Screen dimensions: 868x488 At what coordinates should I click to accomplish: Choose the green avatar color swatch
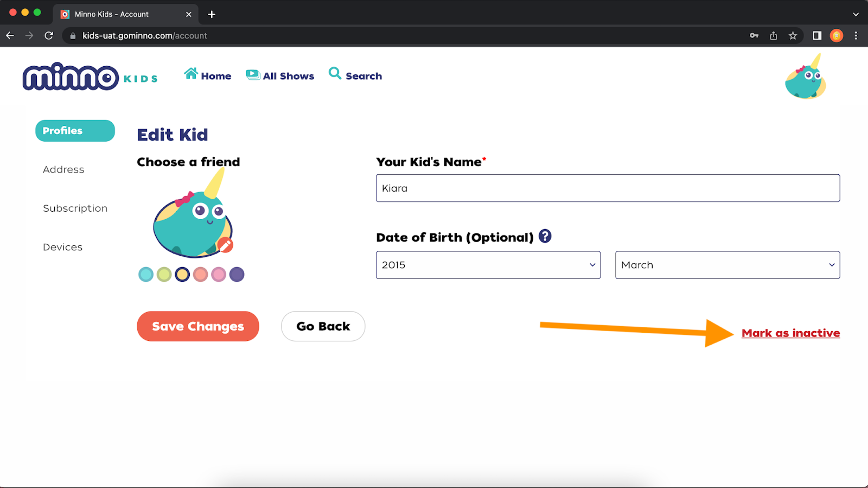pos(164,275)
